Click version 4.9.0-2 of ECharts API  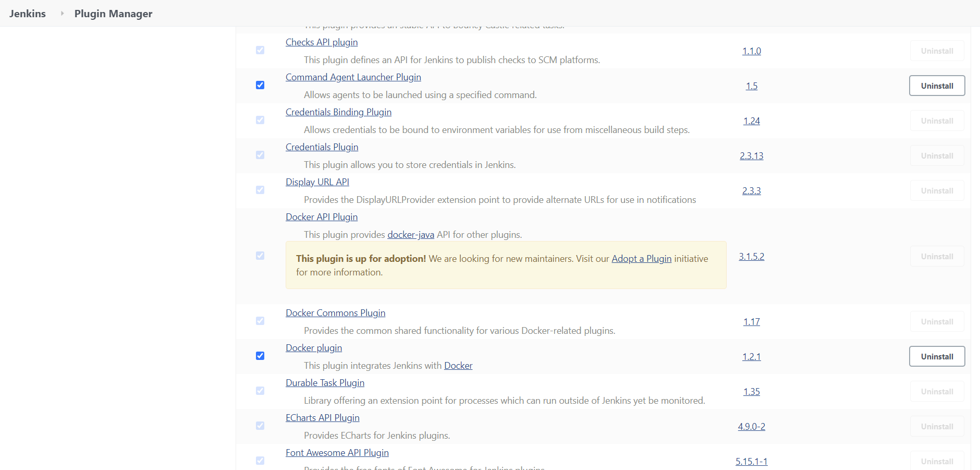click(x=752, y=427)
